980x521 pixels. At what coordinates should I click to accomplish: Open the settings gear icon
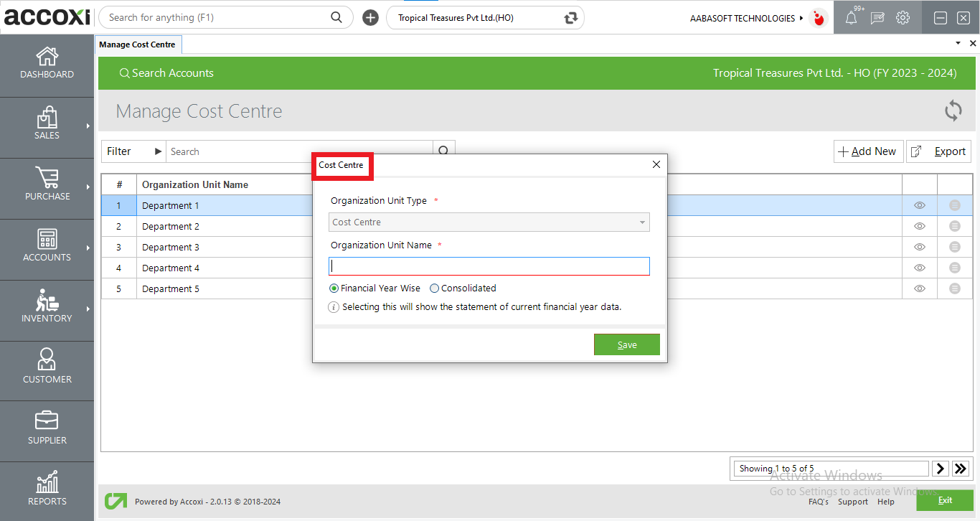point(903,17)
